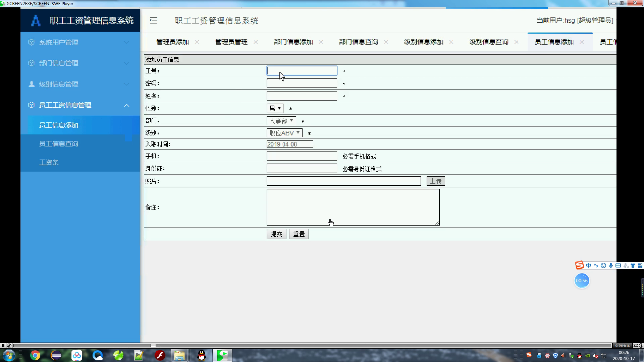644x362 pixels.
Task: Click the orange speaker volume tray icon
Action: pyautogui.click(x=563, y=356)
